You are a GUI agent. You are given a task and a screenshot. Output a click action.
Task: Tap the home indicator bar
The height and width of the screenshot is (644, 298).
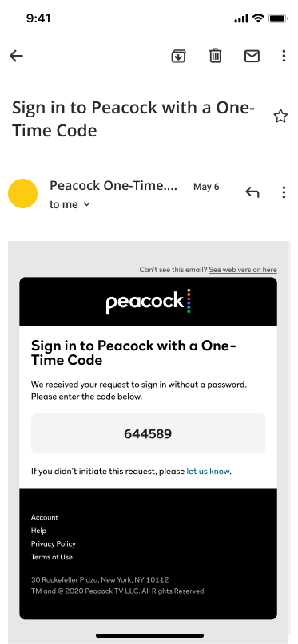(x=149, y=635)
